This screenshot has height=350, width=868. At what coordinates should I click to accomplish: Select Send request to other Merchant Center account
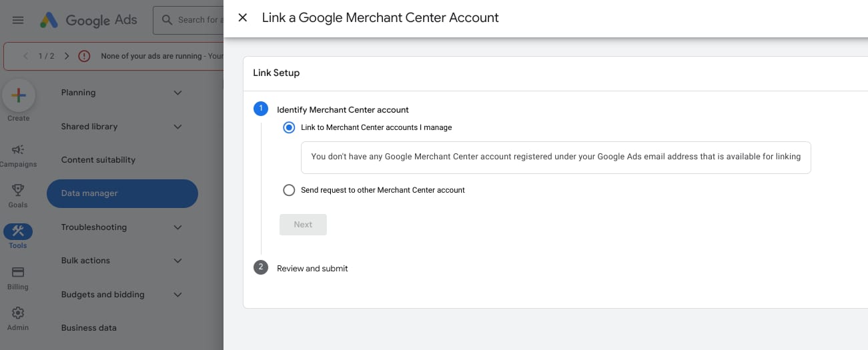coord(289,190)
